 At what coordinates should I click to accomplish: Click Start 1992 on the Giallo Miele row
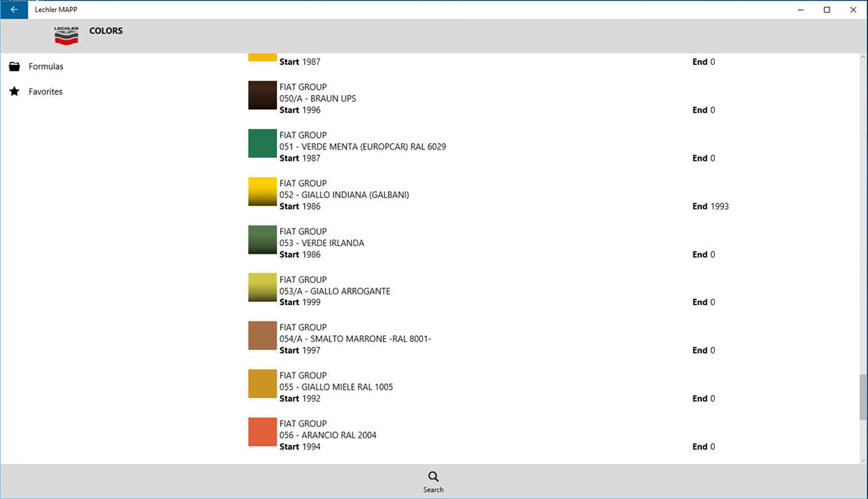(x=300, y=399)
